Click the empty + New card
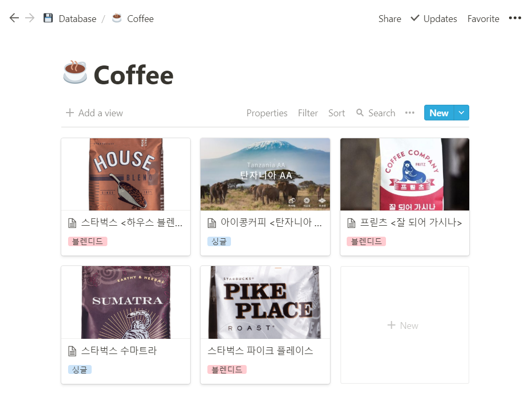This screenshot has width=530, height=420. tap(405, 325)
